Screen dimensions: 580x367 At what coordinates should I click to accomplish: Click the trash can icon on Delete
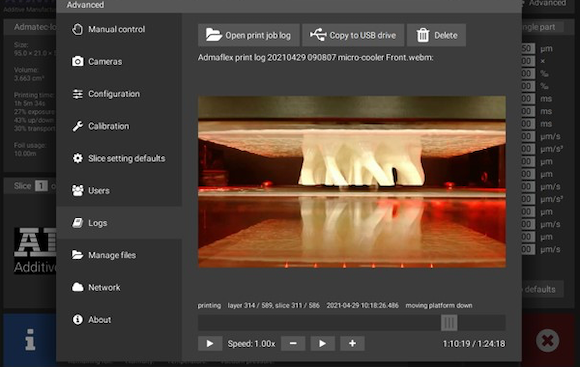(423, 35)
